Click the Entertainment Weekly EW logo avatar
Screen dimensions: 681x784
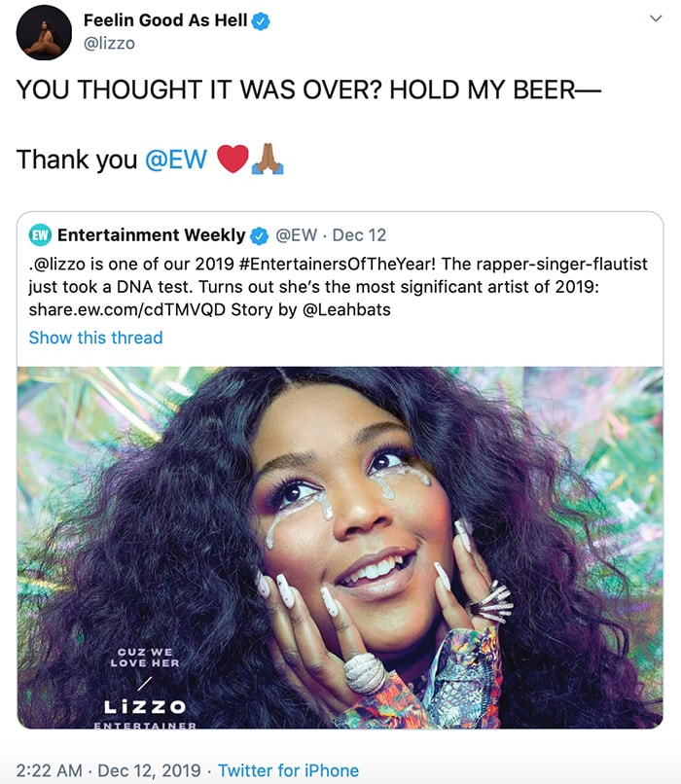point(40,235)
